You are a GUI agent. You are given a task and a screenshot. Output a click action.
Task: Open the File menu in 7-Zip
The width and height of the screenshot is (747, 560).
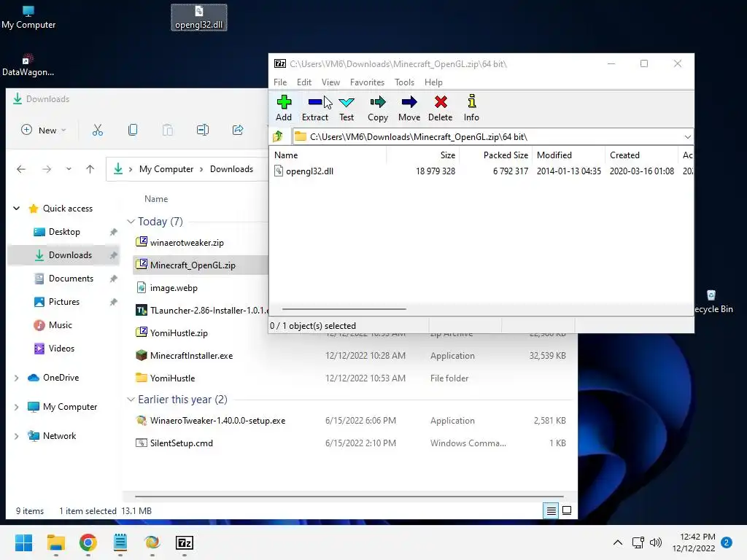pyautogui.click(x=280, y=82)
